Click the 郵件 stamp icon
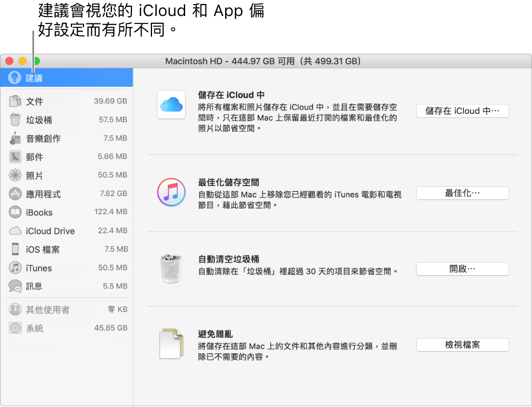 [15, 156]
